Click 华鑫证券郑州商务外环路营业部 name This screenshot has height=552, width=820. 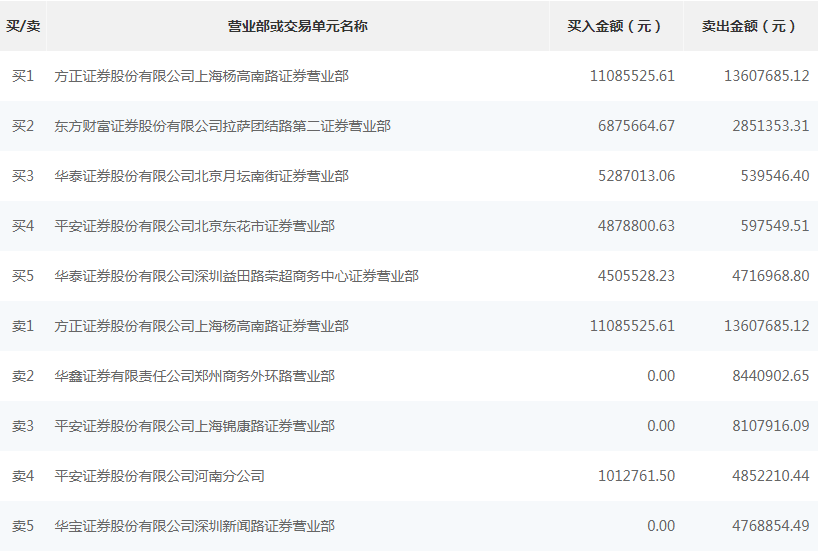[195, 376]
